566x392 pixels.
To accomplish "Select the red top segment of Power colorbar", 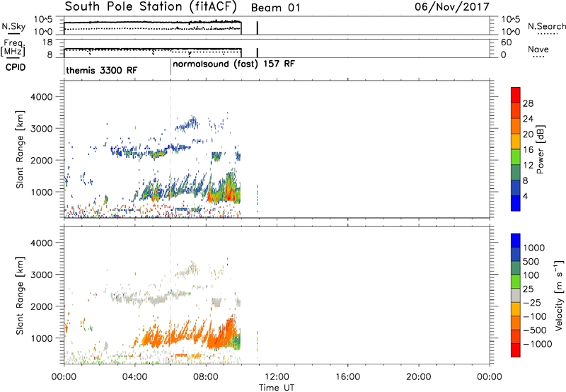I will coord(516,96).
